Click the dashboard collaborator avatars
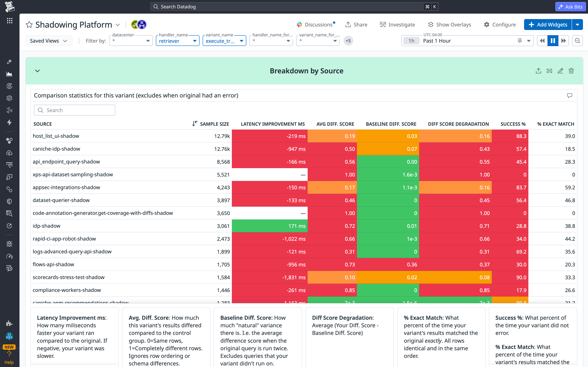 click(x=139, y=25)
